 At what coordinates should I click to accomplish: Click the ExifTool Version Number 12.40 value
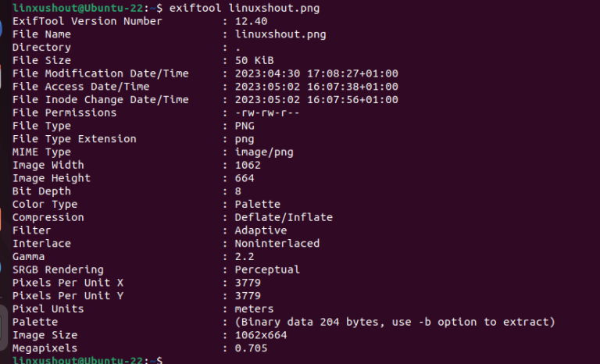point(251,21)
